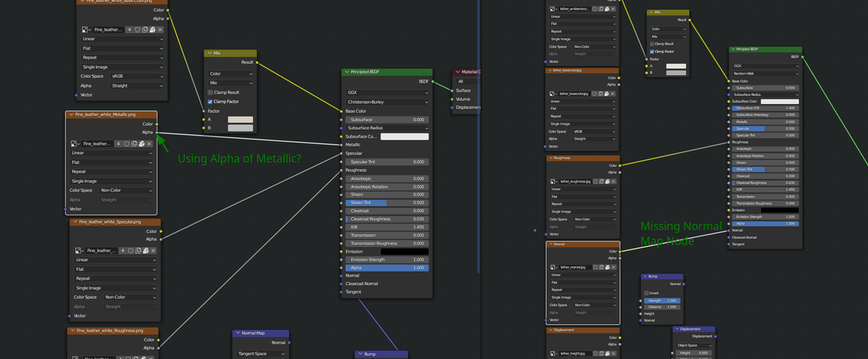The width and height of the screenshot is (868, 359).
Task: Open file icon for lether_roughness.jpg
Action: tap(606, 182)
